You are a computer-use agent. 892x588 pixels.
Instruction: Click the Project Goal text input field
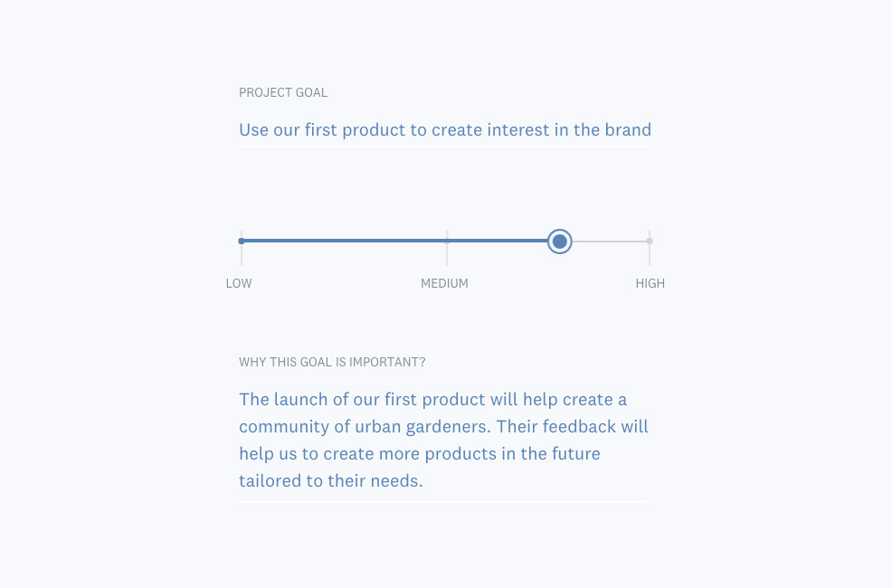point(445,130)
